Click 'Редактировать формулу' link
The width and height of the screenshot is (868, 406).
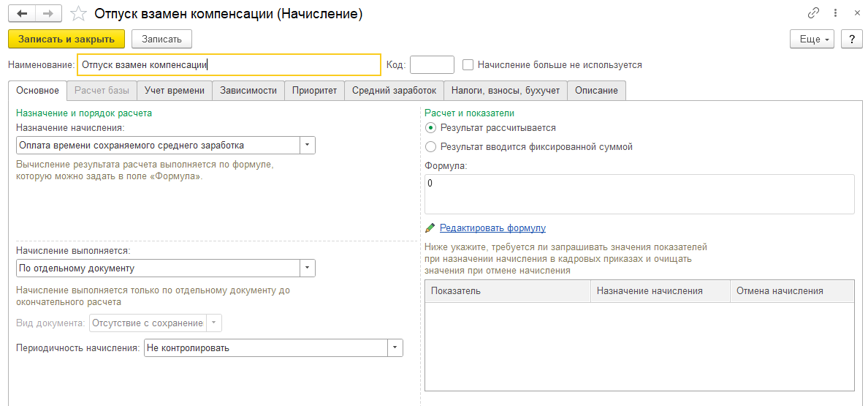[492, 228]
